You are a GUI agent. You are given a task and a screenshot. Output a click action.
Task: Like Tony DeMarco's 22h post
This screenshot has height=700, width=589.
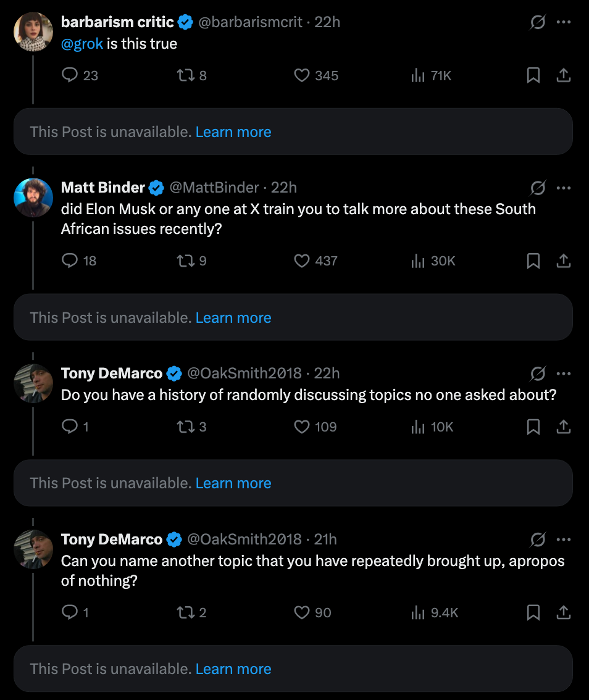pyautogui.click(x=302, y=427)
